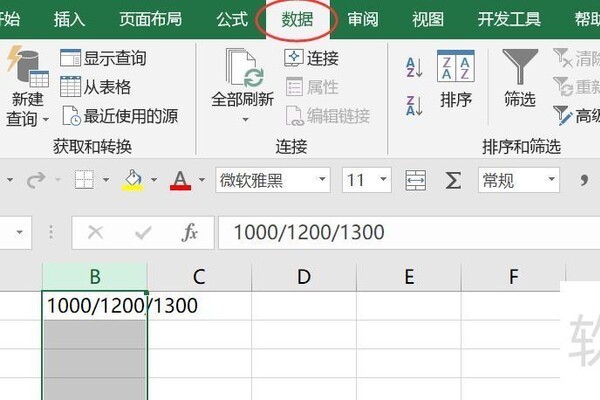The height and width of the screenshot is (400, 600).
Task: Cancel formula entry with X
Action: [95, 232]
